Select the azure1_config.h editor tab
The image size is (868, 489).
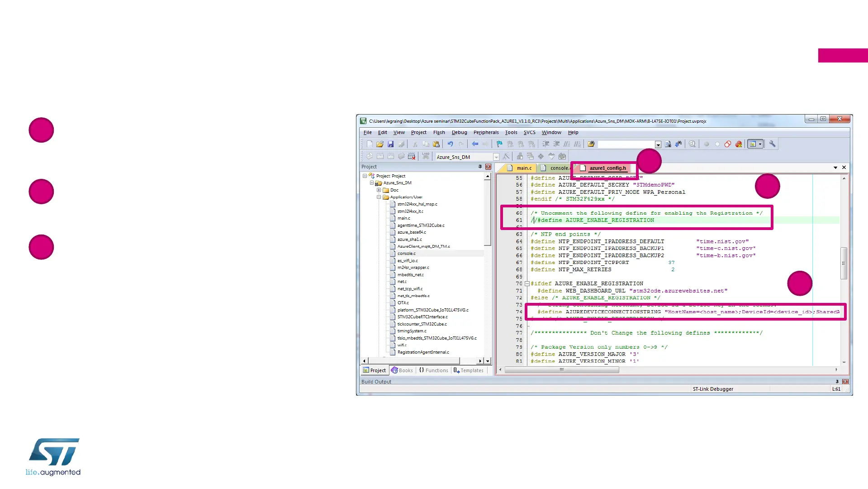pos(604,168)
